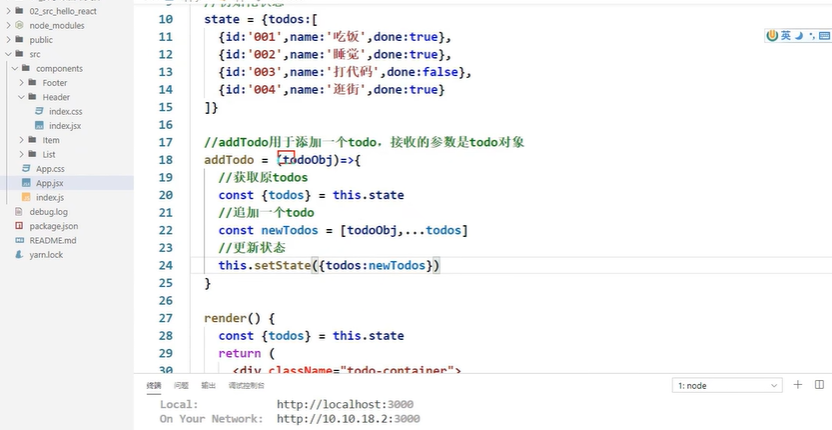The image size is (832, 430).
Task: Switch input language via the 英 icon
Action: tap(786, 36)
